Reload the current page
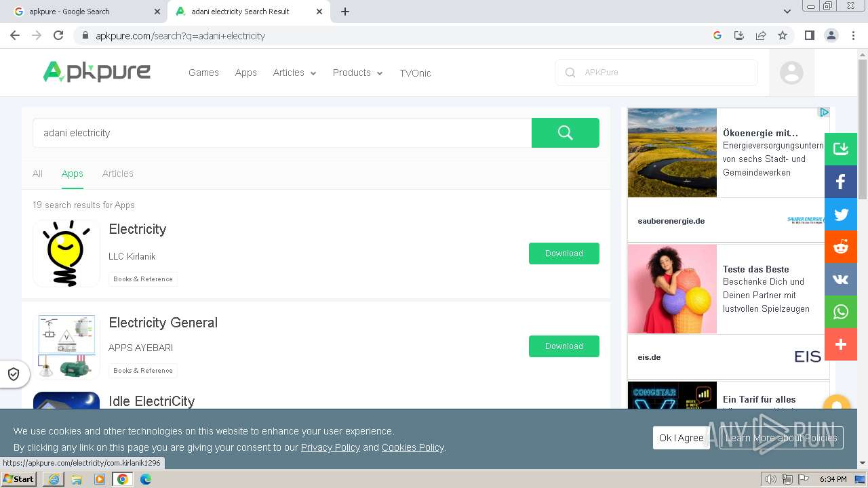 58,35
